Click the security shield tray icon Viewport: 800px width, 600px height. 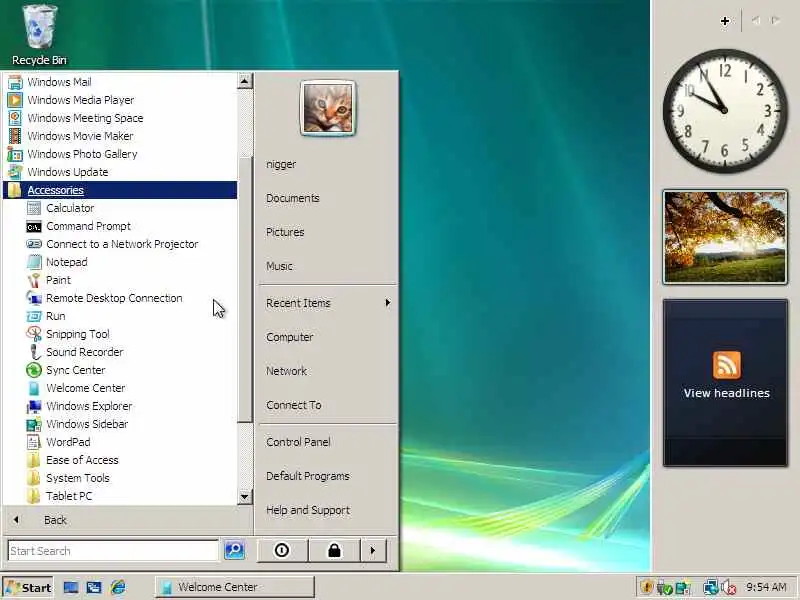[646, 587]
